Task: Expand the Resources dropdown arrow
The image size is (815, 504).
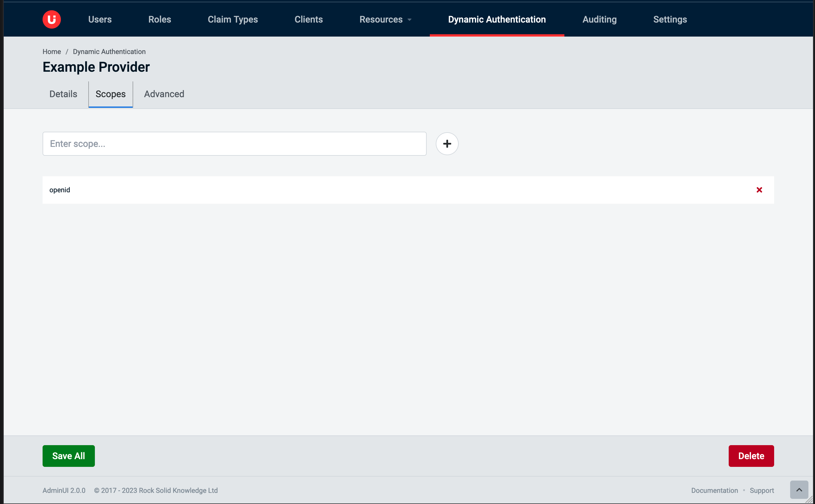Action: coord(409,20)
